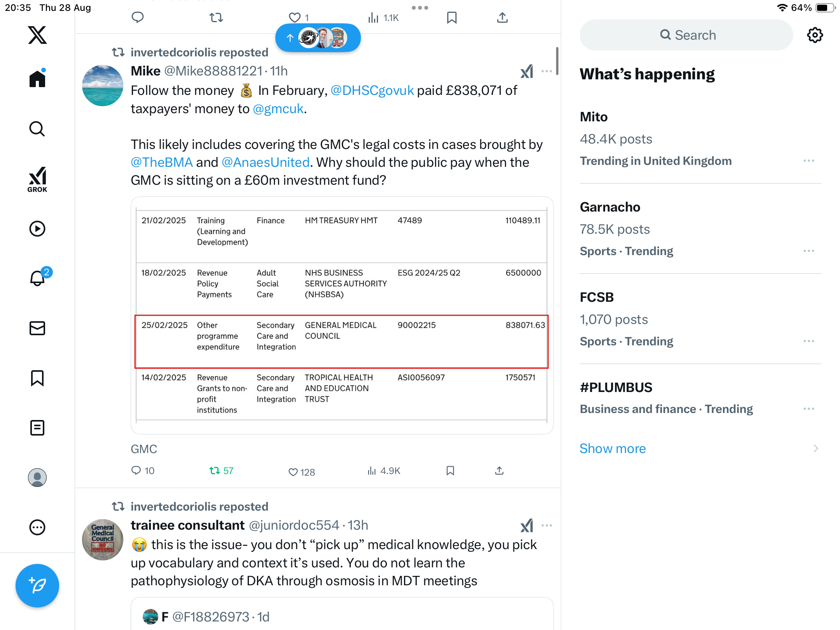
Task: Toggle bookmark on Mike's GMC post
Action: tap(450, 471)
